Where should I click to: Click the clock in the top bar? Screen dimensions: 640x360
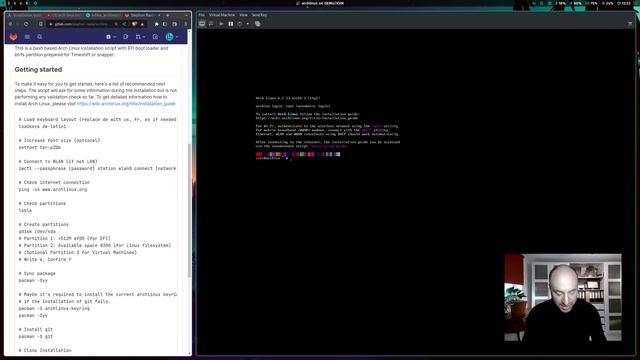[x=624, y=3]
